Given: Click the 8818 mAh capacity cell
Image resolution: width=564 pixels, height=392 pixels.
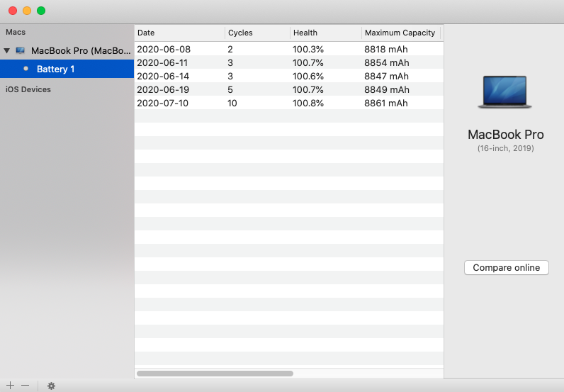Looking at the screenshot, I should pos(386,50).
